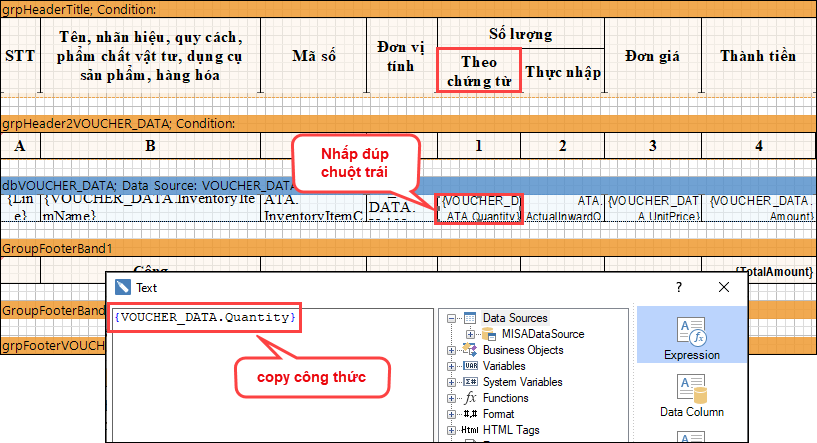Viewport: 817px width, 443px height.
Task: Click the Functions fx icon in tree
Action: click(471, 398)
